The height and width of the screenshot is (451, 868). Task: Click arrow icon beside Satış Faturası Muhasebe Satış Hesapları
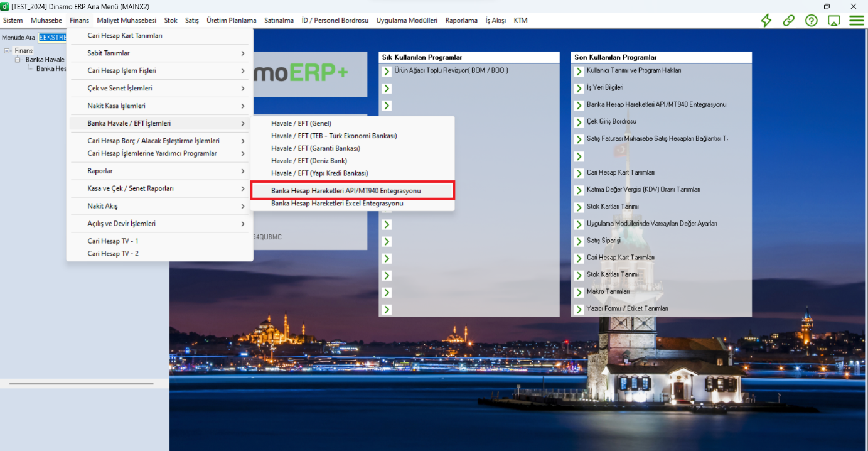(x=579, y=139)
